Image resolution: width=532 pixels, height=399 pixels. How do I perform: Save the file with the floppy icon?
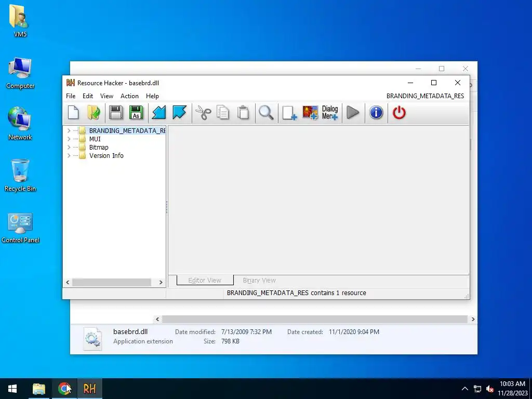coord(116,113)
